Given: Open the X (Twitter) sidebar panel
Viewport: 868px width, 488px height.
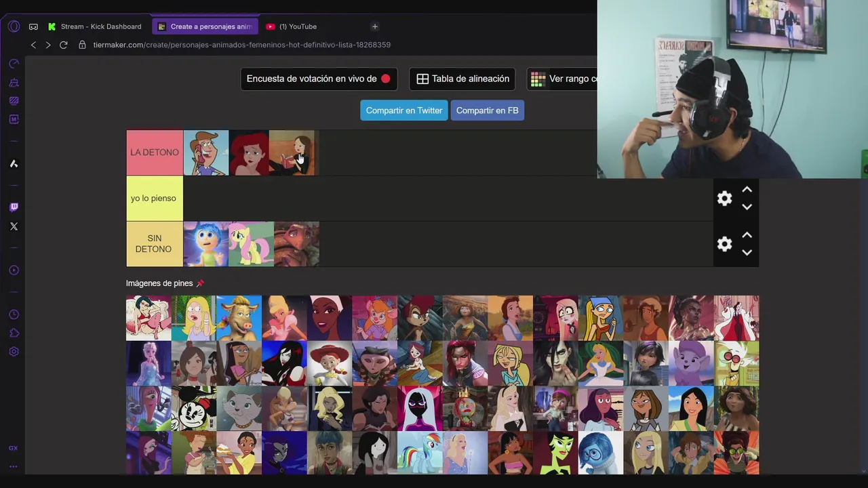Looking at the screenshot, I should click(x=14, y=226).
